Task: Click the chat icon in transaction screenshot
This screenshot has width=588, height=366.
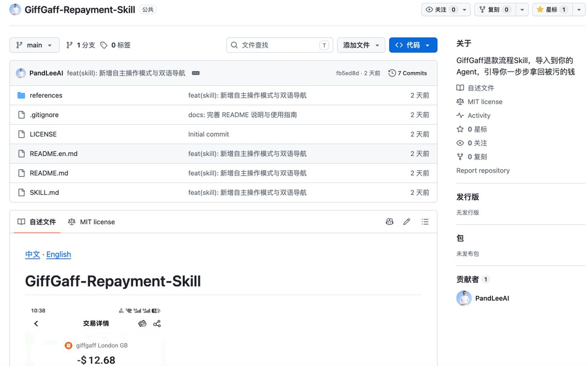Action: tap(142, 323)
